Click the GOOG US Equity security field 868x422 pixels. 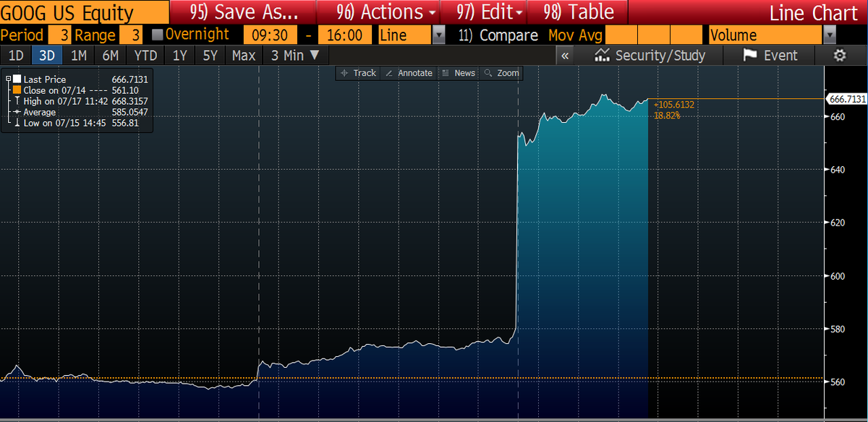[x=85, y=12]
